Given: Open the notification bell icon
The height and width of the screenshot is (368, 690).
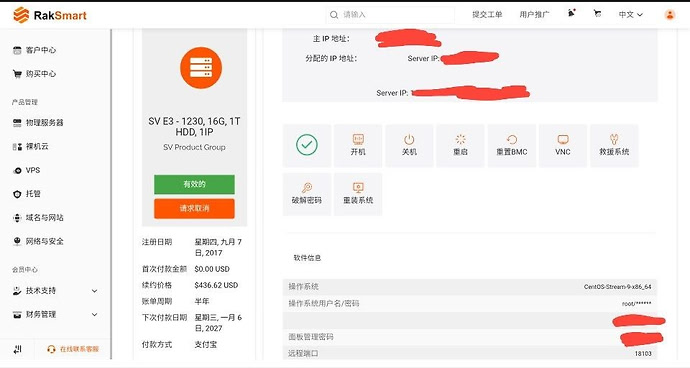Looking at the screenshot, I should (x=572, y=13).
